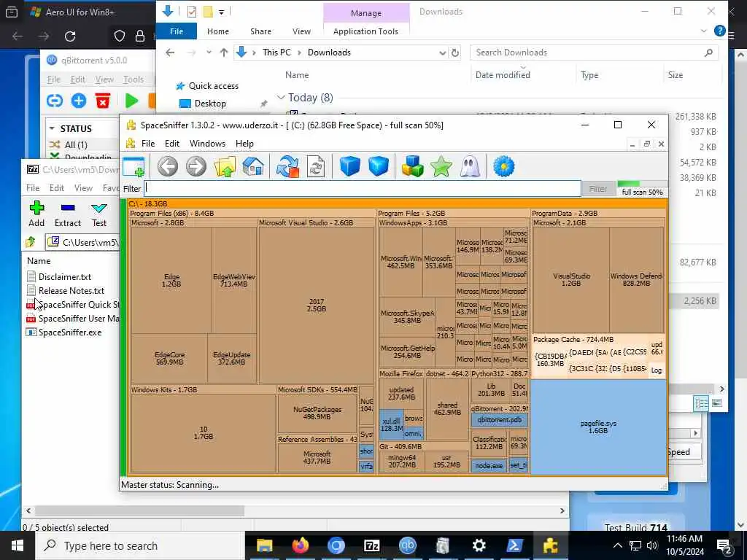Click the ghost toolbar icon
Screen dimensions: 747x560
click(x=470, y=167)
